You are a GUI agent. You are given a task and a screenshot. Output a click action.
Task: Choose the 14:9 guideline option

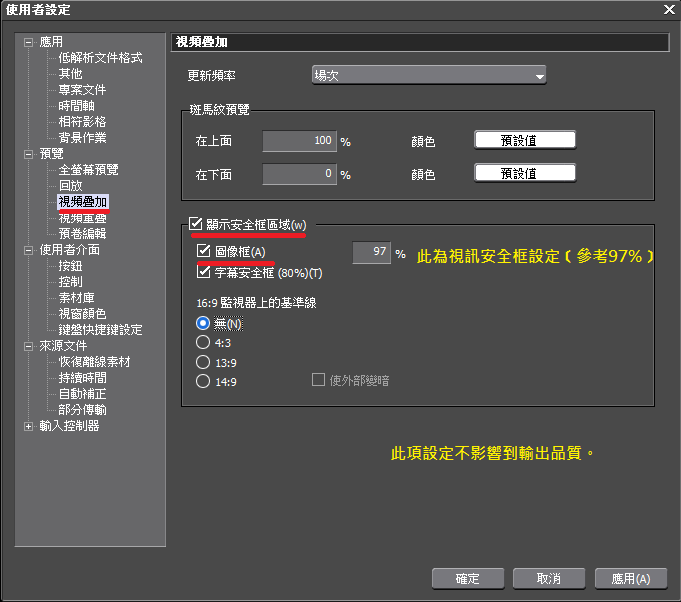203,381
